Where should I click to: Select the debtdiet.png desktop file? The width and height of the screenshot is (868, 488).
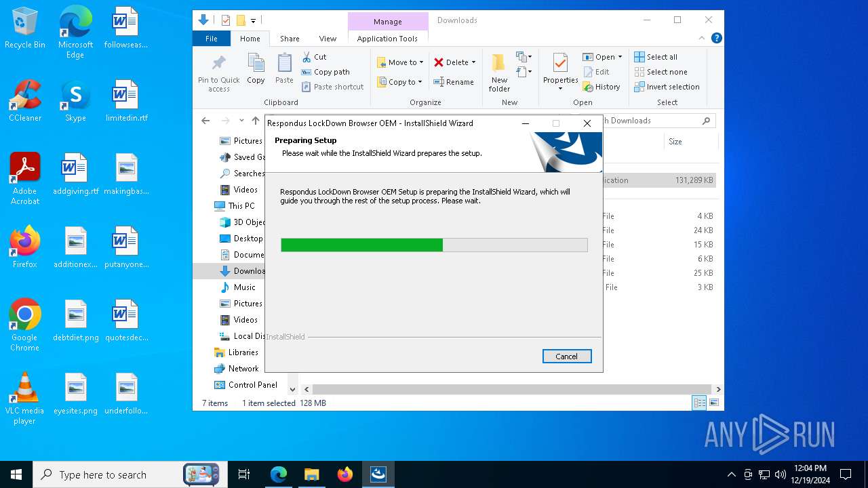[x=76, y=321]
